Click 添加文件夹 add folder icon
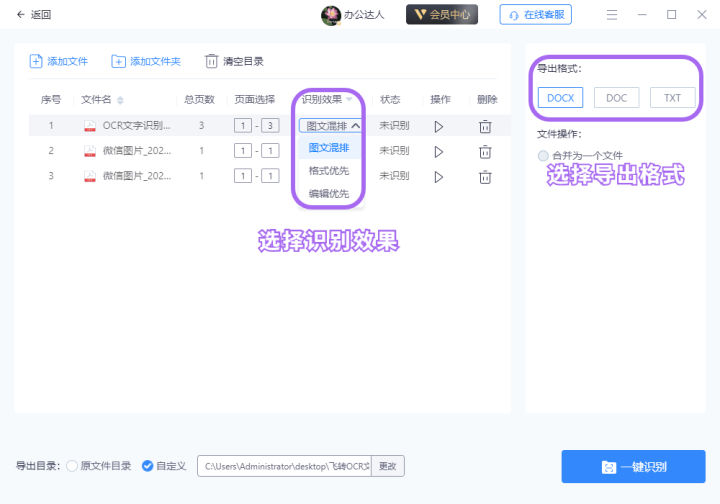 (118, 61)
